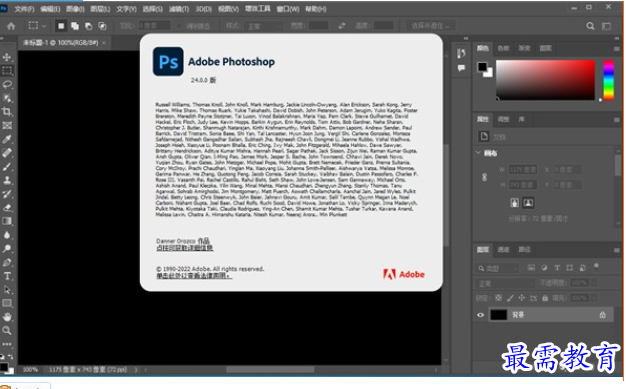Select the Move tool
Viewport: 626px width, 389px height.
[x=7, y=57]
